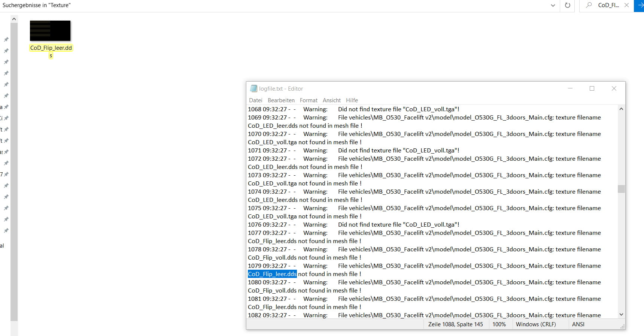Open the Format menu
This screenshot has width=644, height=336.
(309, 100)
